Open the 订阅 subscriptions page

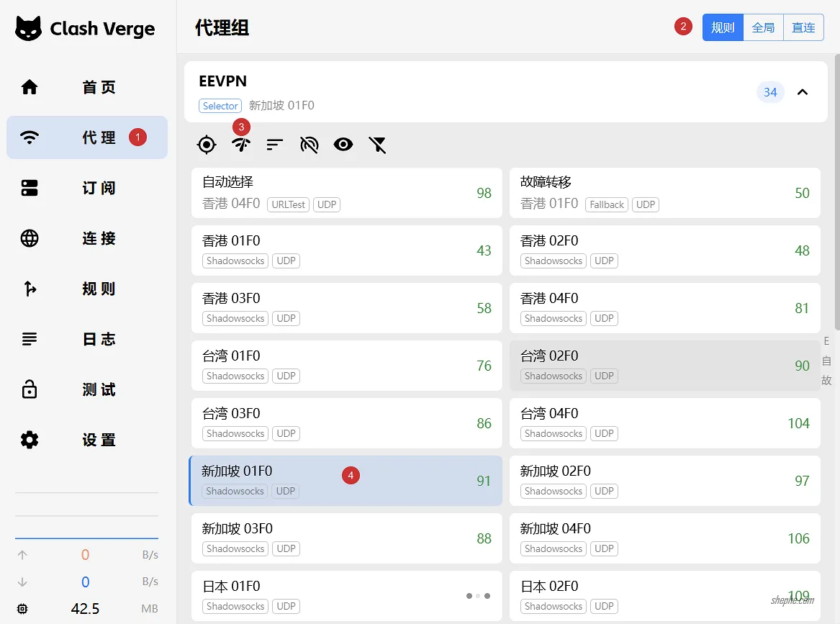(87, 188)
